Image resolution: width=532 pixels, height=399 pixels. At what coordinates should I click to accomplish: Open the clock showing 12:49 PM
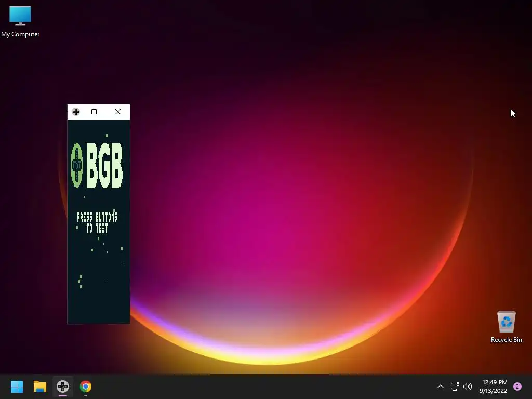(494, 387)
